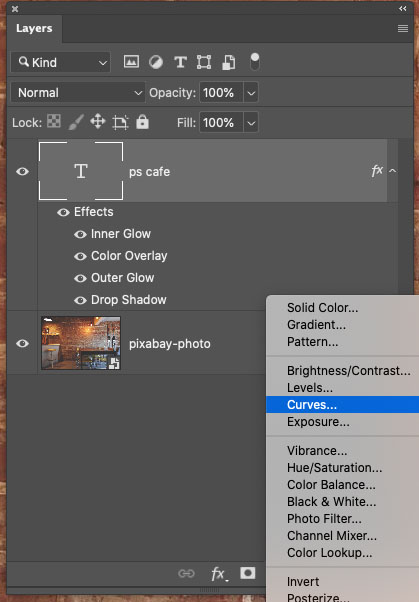
Task: Toggle visibility of pixabay-photo layer
Action: point(22,343)
